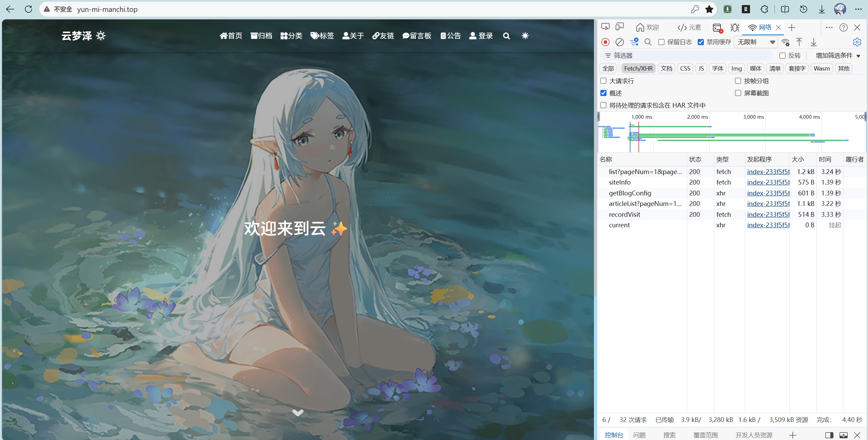
Task: Open network conditions settings
Action: tap(785, 42)
